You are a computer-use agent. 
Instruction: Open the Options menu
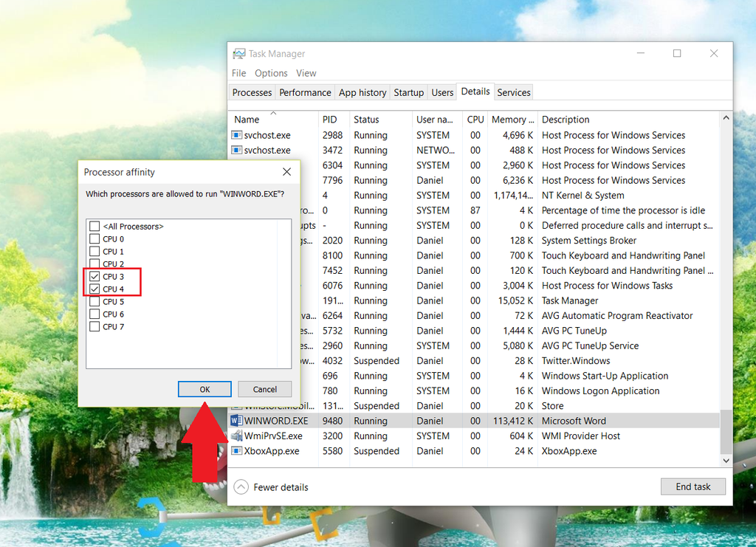pyautogui.click(x=271, y=73)
